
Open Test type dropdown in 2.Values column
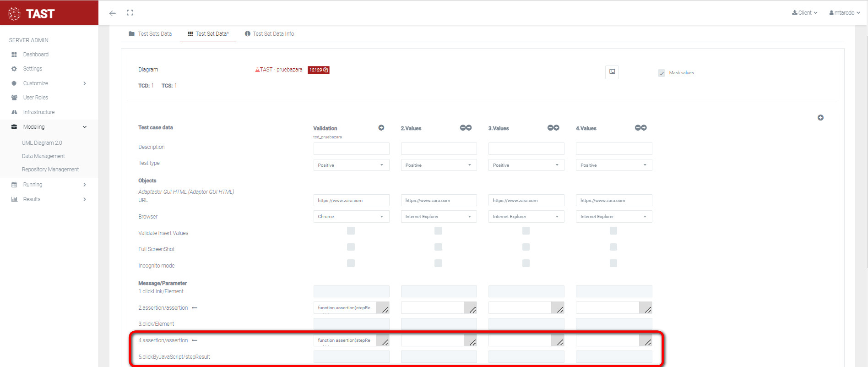tap(439, 165)
